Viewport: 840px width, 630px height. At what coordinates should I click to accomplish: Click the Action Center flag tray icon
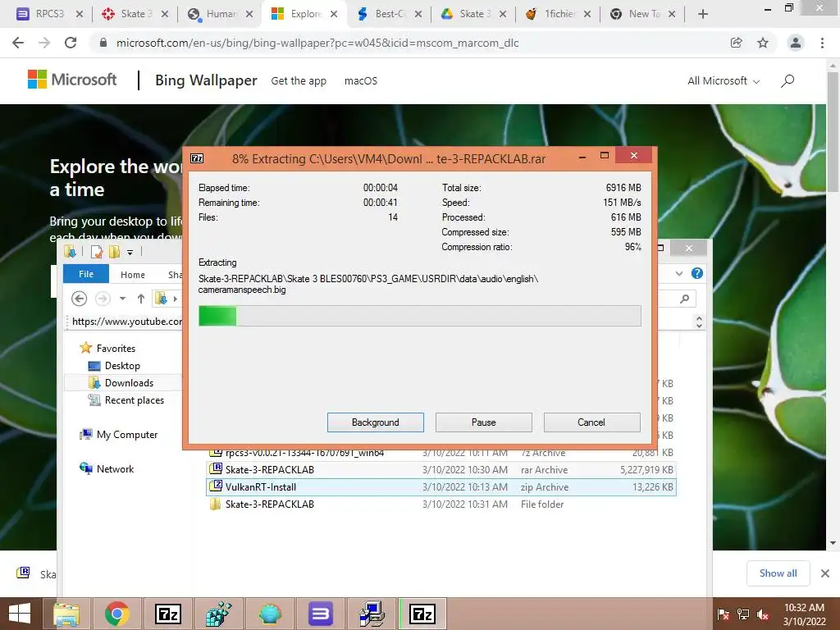click(723, 614)
